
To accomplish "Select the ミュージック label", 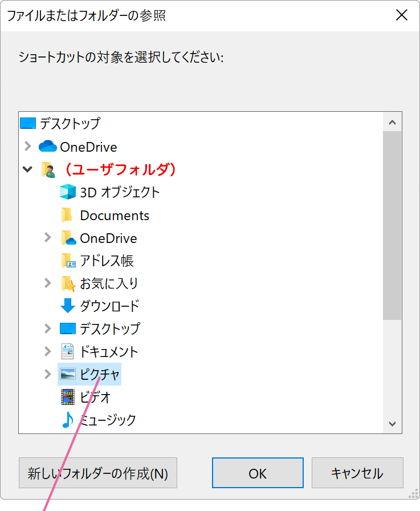I will coord(108,420).
